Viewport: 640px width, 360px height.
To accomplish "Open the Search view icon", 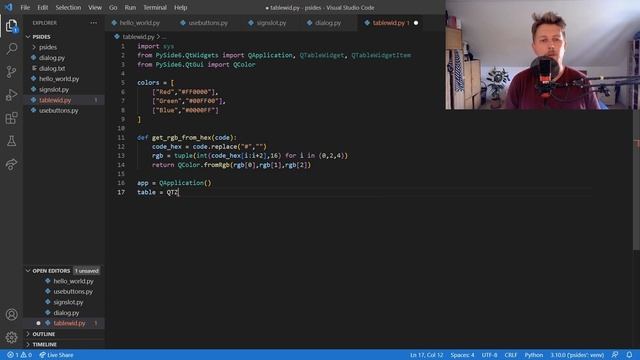I will (x=11, y=49).
